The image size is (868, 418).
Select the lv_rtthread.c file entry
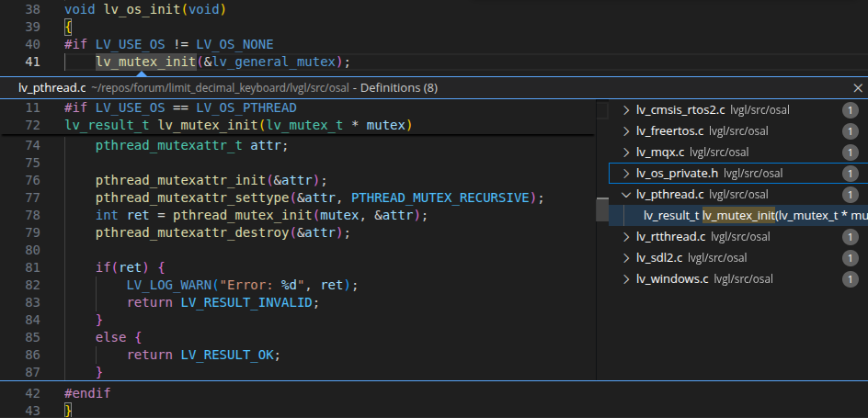pos(674,237)
